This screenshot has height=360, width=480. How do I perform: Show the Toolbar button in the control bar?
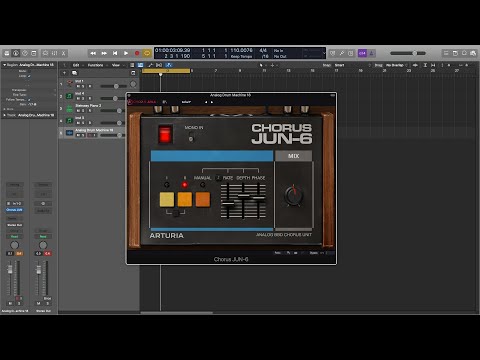click(x=34, y=53)
